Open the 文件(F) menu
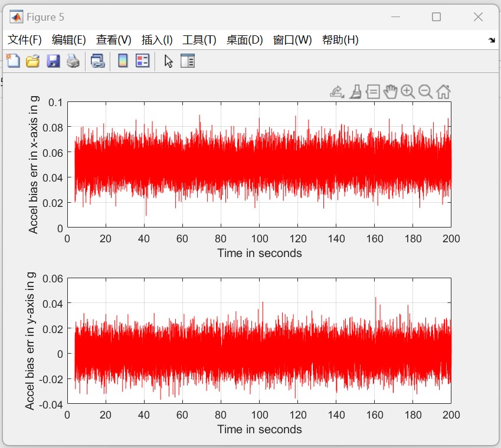This screenshot has height=448, width=501. (25, 40)
